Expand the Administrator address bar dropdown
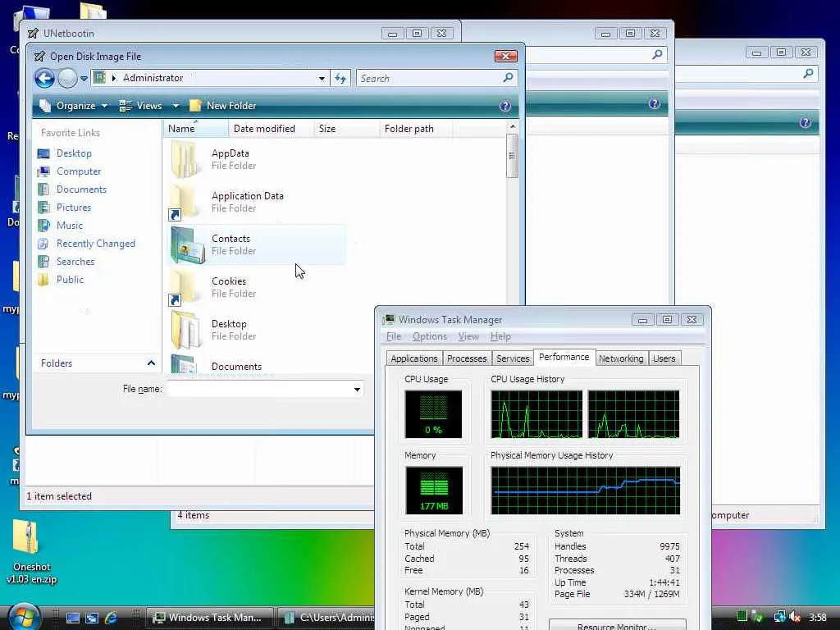The image size is (840, 630). click(322, 78)
